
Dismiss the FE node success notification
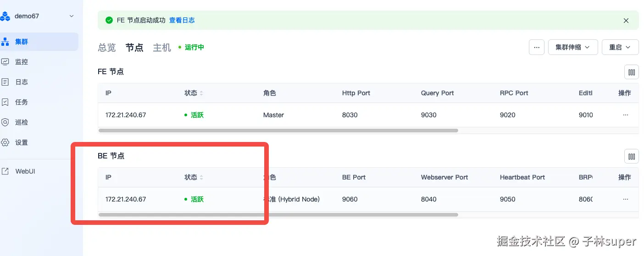coord(626,21)
